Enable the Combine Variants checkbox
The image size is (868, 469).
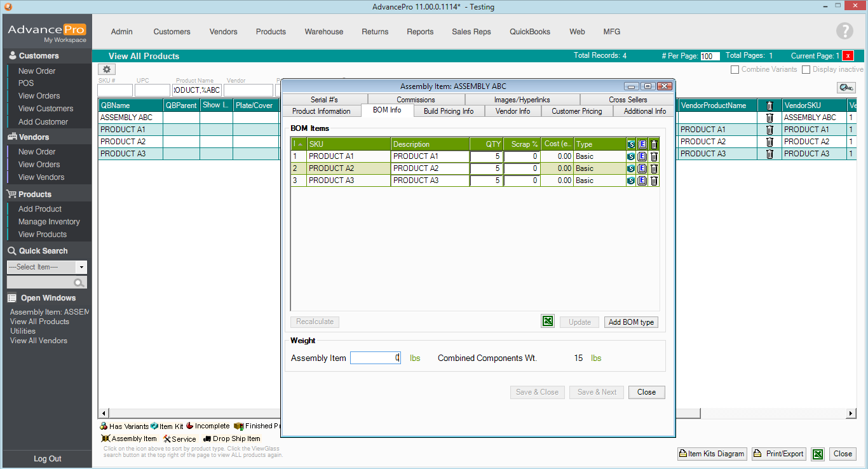click(735, 69)
